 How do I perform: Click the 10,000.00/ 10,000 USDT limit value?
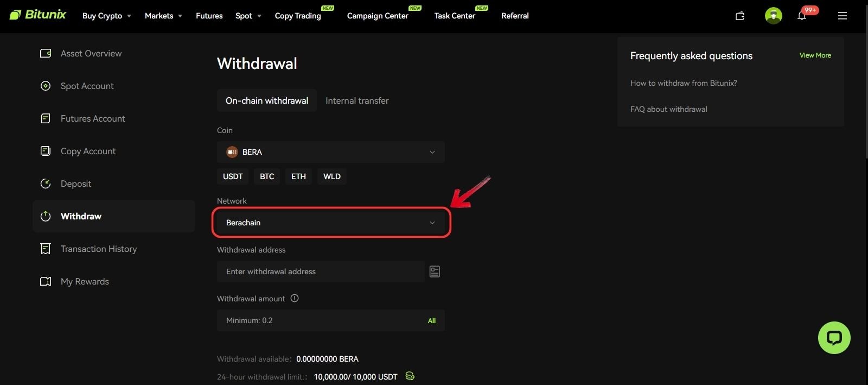(355, 377)
